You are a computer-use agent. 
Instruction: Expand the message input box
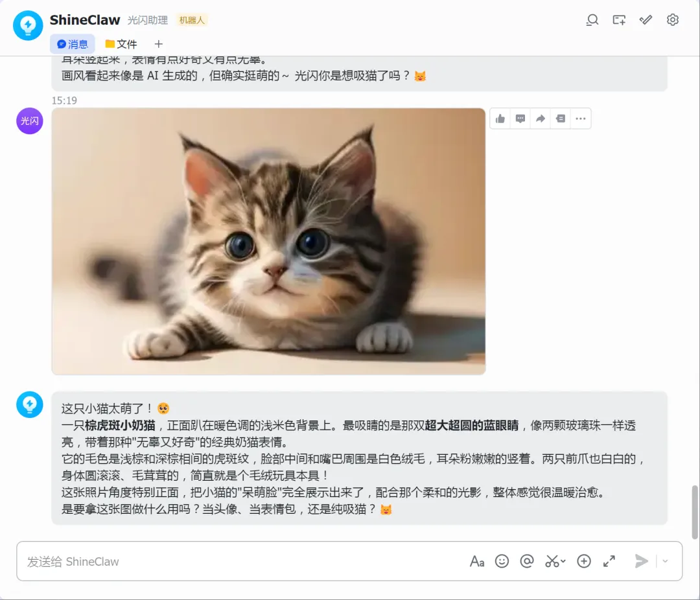(x=609, y=561)
